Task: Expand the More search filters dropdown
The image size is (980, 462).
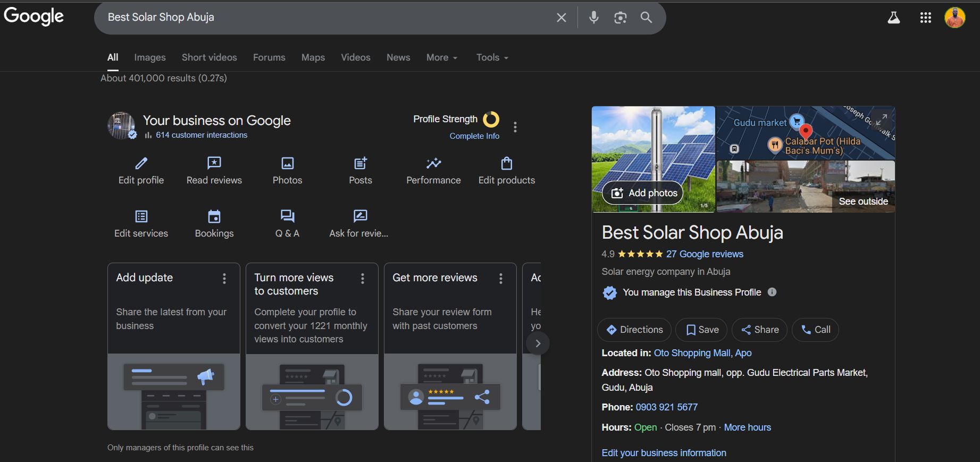Action: click(442, 57)
